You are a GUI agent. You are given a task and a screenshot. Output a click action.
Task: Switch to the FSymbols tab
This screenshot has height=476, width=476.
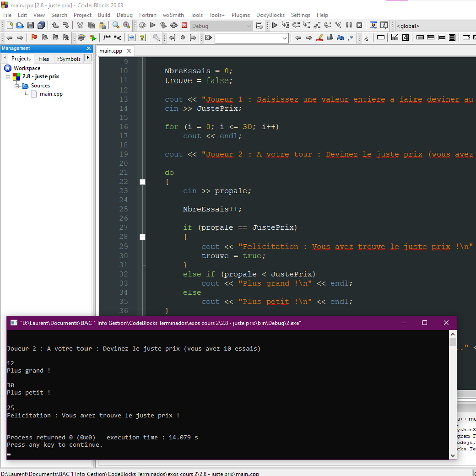[x=69, y=59]
